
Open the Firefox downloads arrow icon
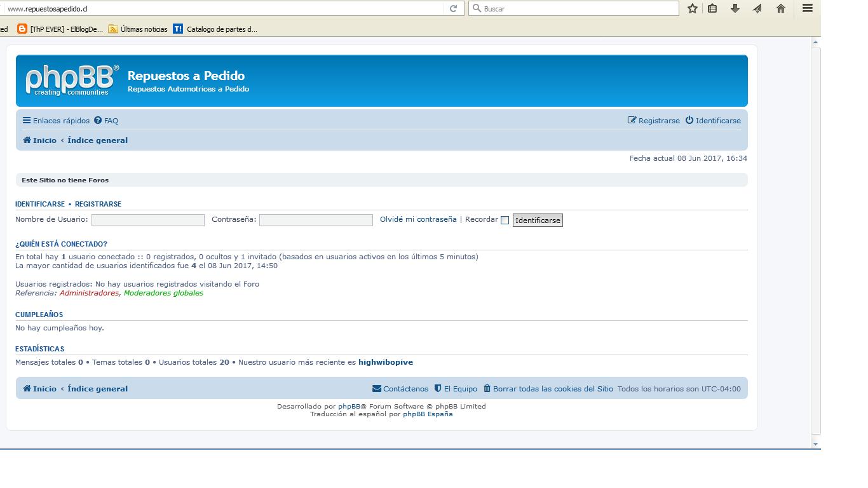pyautogui.click(x=735, y=8)
